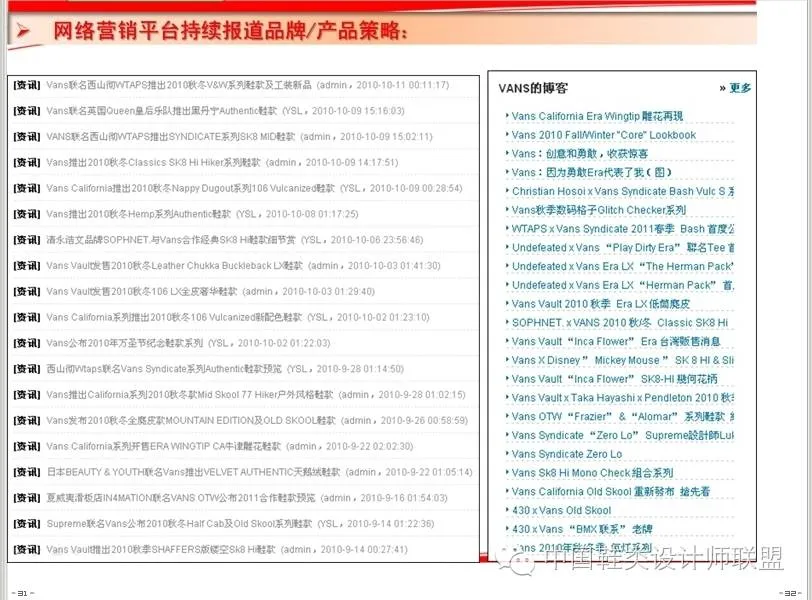Open blog post Vans：创意和勇敢，收获惊喜

tap(579, 154)
